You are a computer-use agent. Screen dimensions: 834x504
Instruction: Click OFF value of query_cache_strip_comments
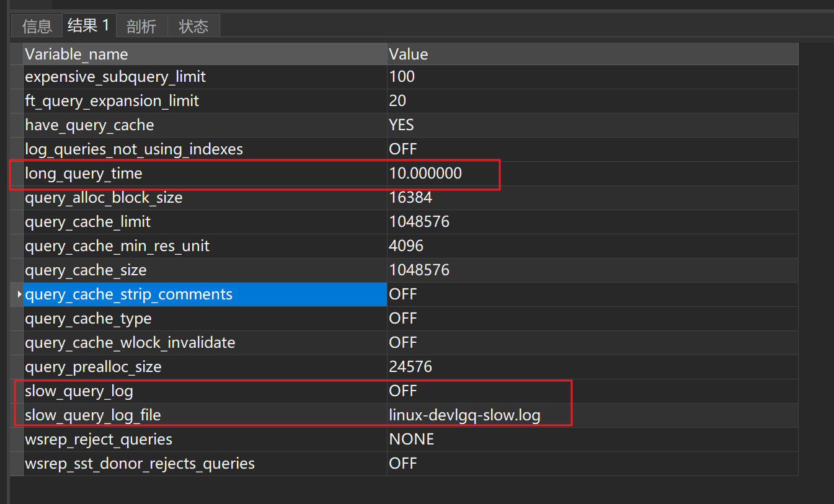[593, 294]
